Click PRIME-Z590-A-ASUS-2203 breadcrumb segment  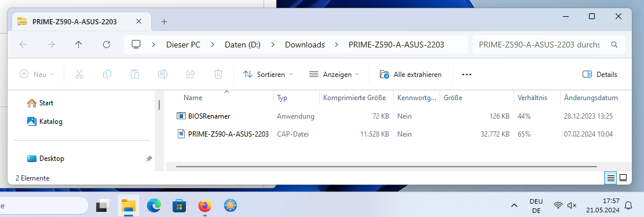396,45
